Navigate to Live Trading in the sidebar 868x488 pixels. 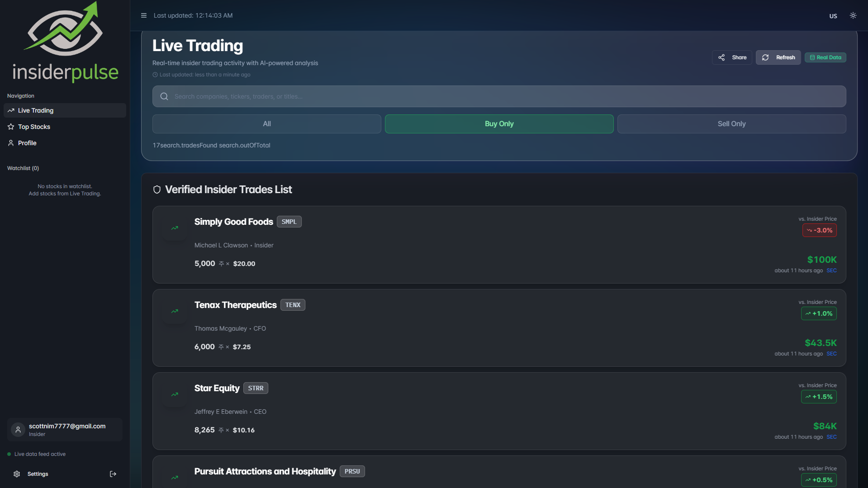pyautogui.click(x=35, y=110)
